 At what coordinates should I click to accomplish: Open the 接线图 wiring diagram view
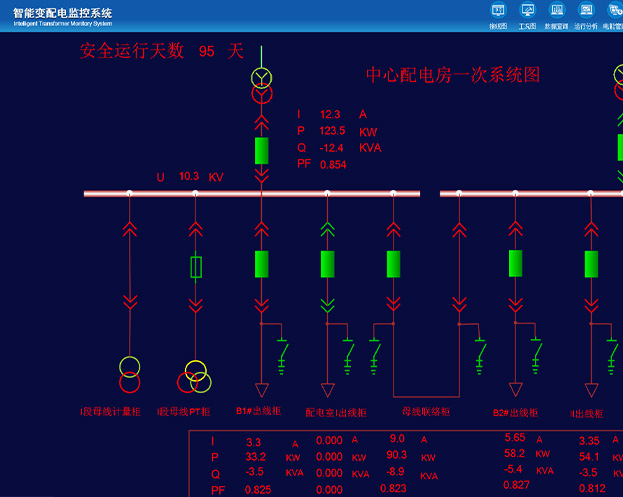pyautogui.click(x=498, y=15)
